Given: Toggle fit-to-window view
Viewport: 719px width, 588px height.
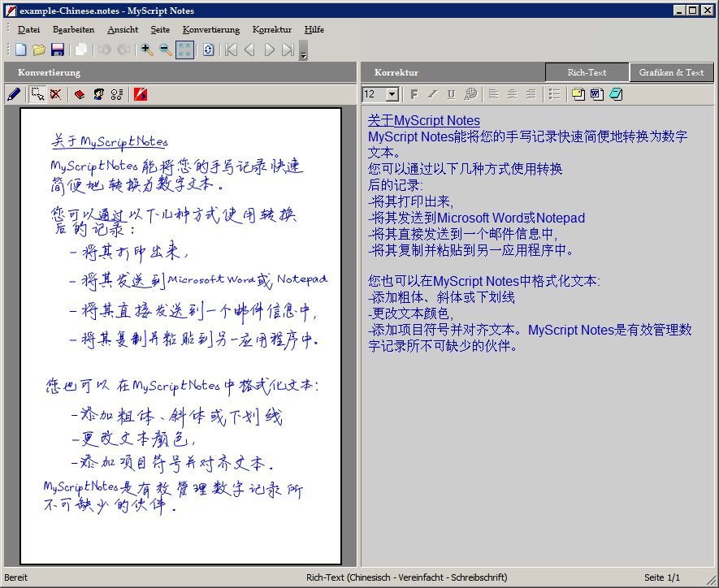Looking at the screenshot, I should [x=184, y=50].
